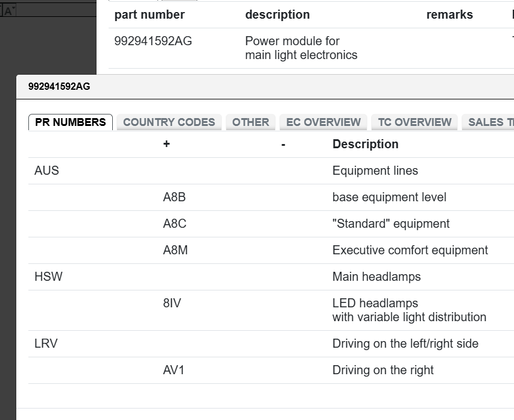The height and width of the screenshot is (420, 514).
Task: Select the LRV driving side row
Action: (46, 343)
